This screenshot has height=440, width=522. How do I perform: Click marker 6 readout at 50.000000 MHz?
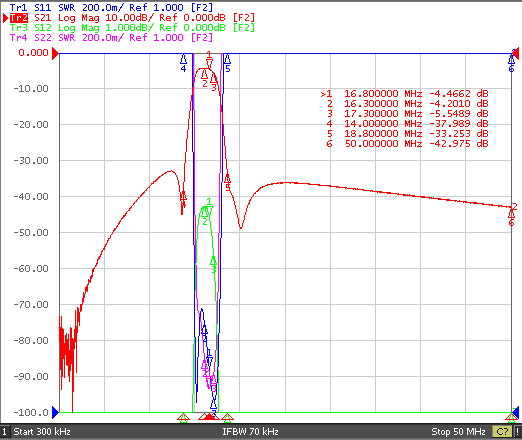pyautogui.click(x=407, y=144)
